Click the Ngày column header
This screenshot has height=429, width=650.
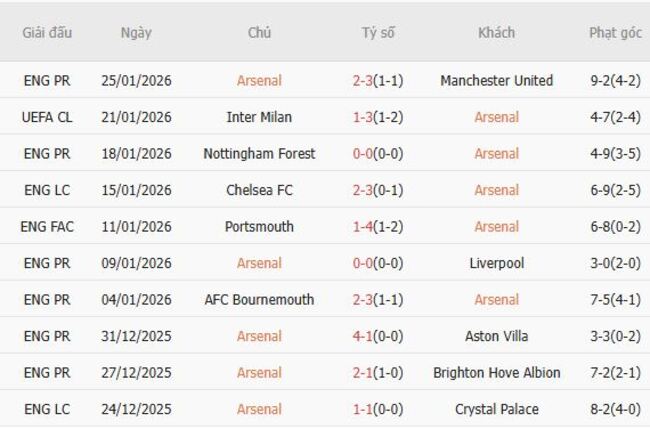tap(136, 32)
